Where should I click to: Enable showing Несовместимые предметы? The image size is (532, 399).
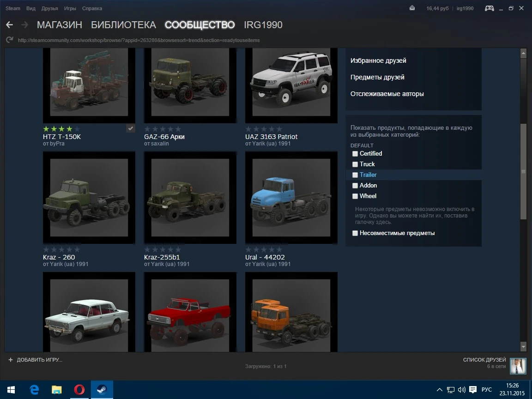pos(355,233)
